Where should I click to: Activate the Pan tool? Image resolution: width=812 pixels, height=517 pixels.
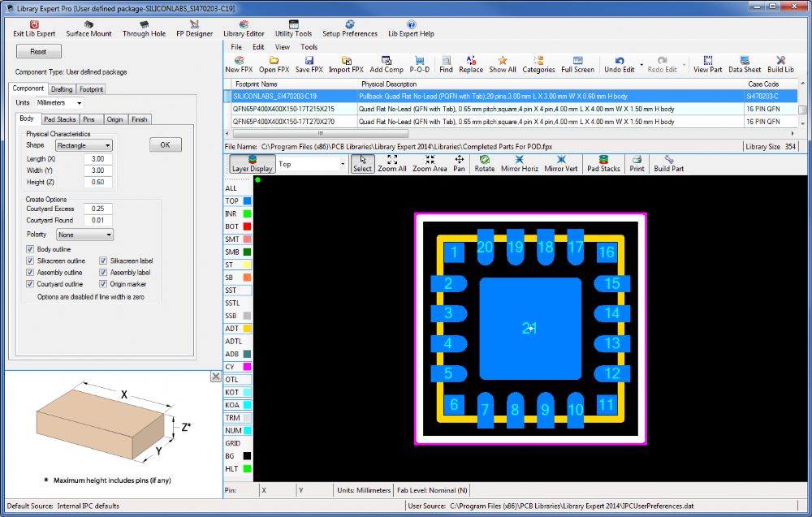[x=459, y=163]
